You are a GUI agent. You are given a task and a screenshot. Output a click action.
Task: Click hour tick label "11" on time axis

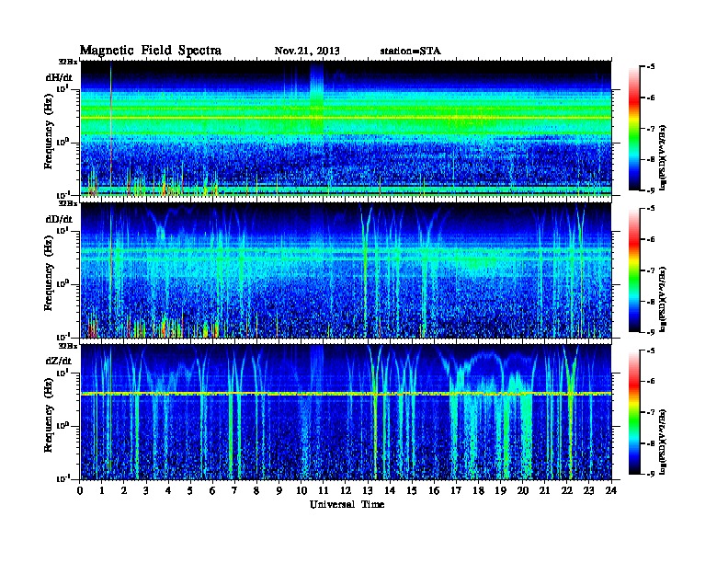click(x=324, y=491)
